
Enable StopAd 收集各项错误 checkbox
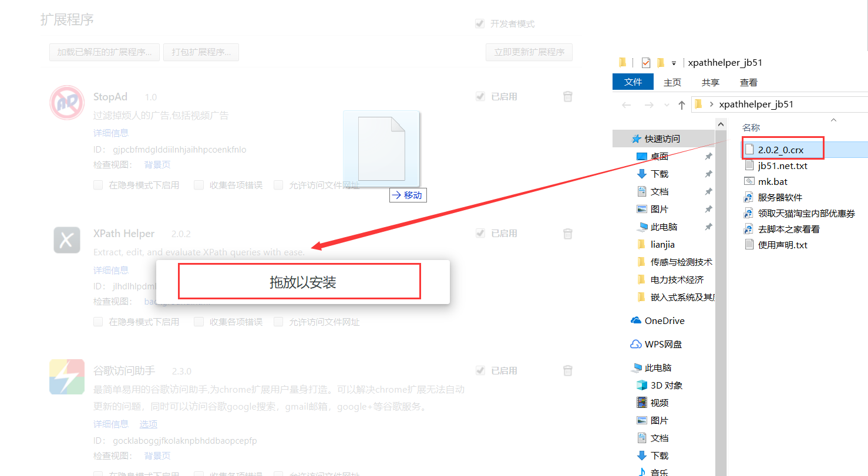click(x=199, y=185)
